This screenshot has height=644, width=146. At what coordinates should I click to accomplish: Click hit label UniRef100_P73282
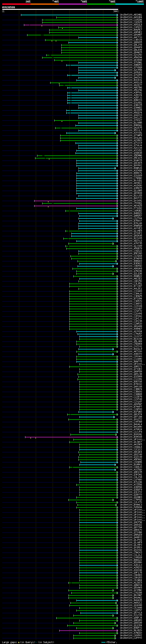(x=131, y=208)
